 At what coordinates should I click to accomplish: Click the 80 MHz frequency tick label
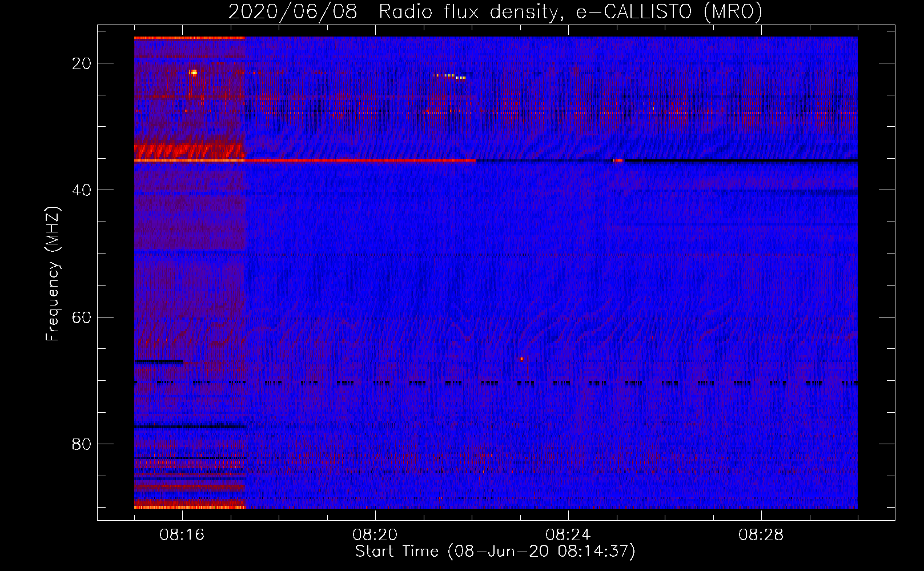pos(82,444)
